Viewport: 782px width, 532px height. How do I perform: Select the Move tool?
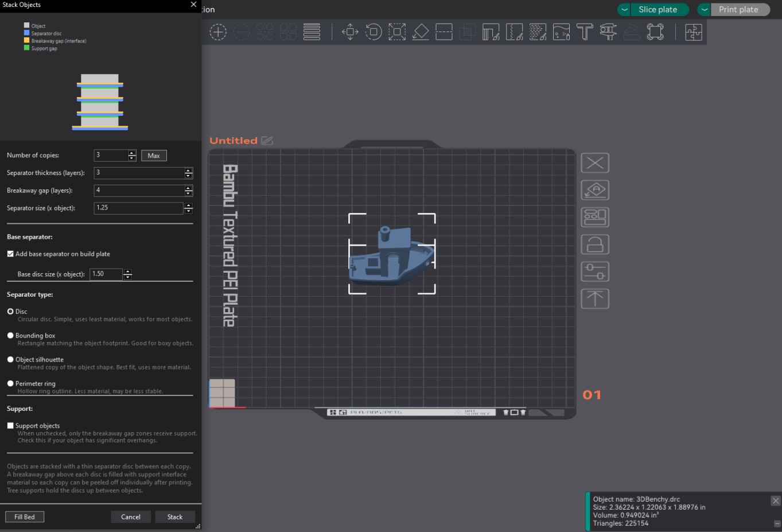coord(350,32)
